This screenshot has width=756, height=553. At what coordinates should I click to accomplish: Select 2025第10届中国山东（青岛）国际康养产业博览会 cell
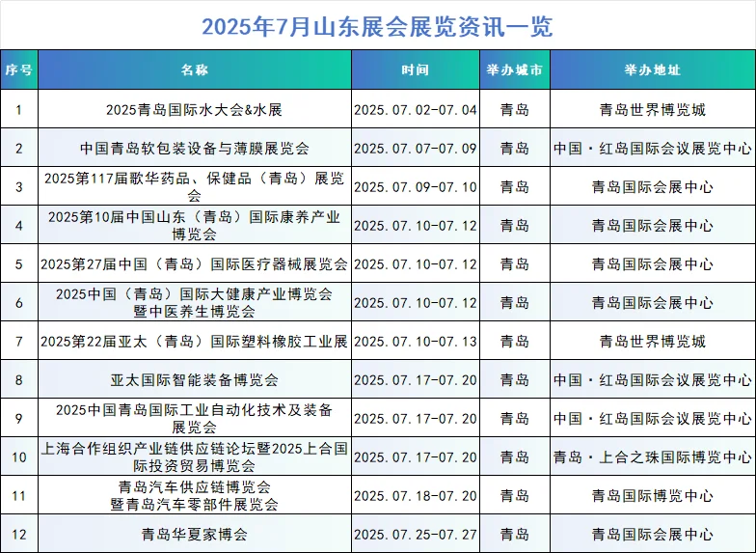click(x=195, y=226)
